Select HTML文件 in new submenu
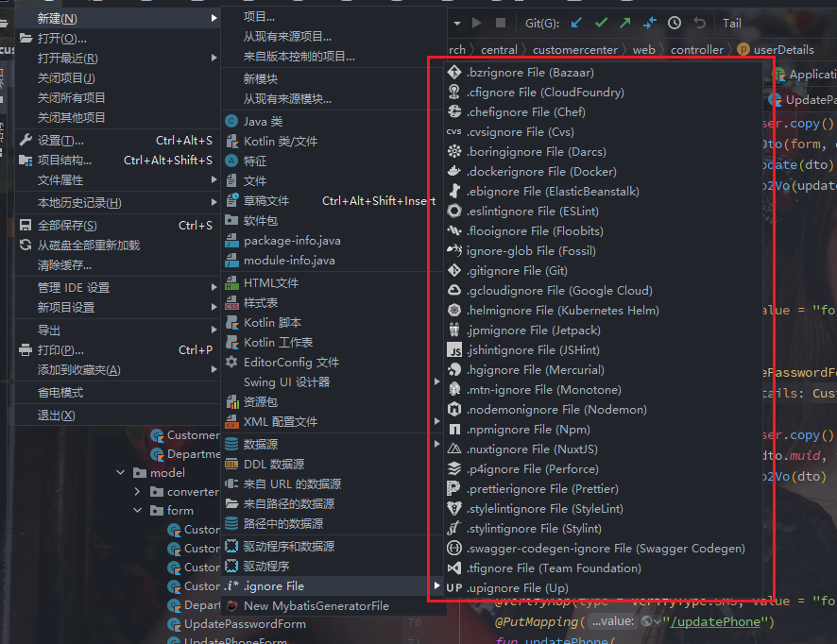Viewport: 837px width, 644px height. (x=333, y=282)
